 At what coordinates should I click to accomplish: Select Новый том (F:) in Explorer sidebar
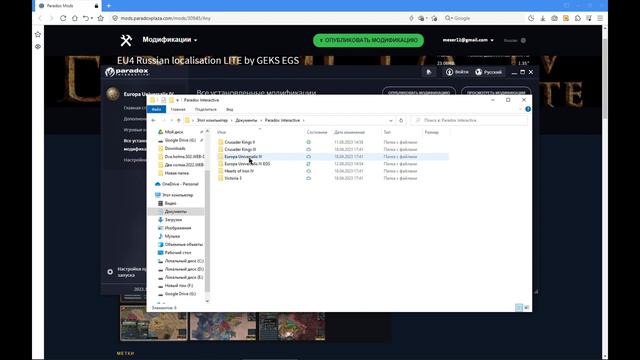pos(178,286)
